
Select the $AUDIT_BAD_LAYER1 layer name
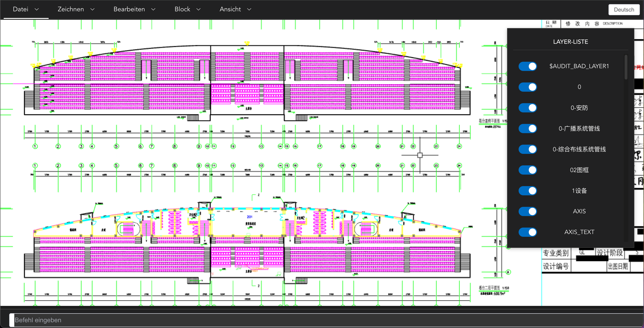click(x=579, y=66)
